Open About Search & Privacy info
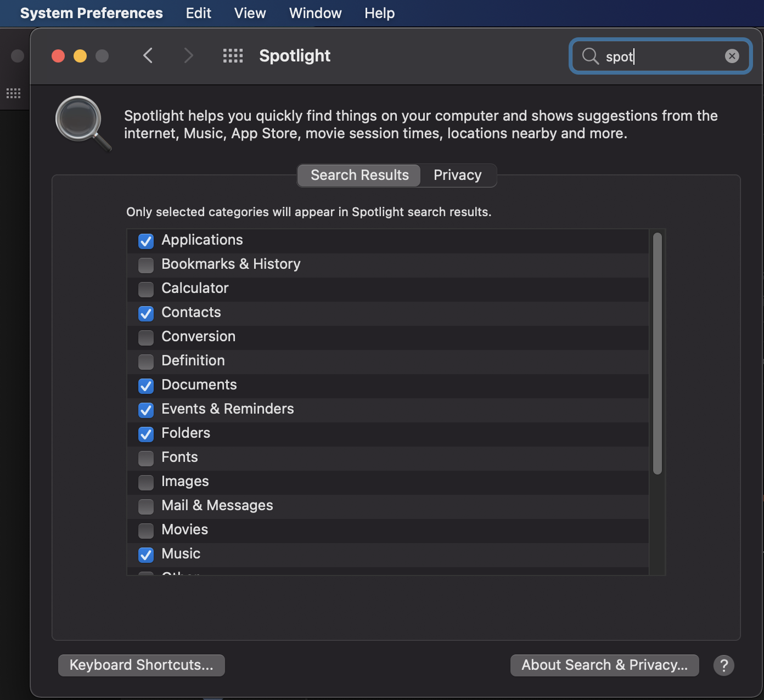 (605, 665)
